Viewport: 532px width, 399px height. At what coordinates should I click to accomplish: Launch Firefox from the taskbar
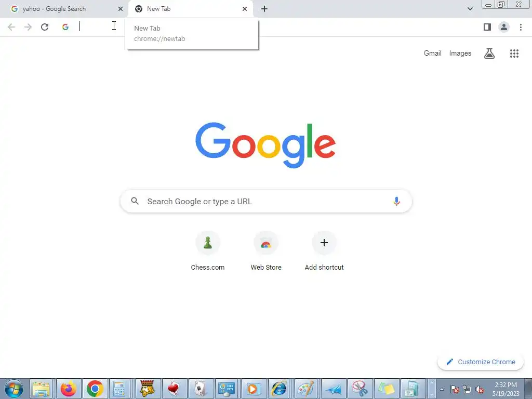(x=69, y=389)
